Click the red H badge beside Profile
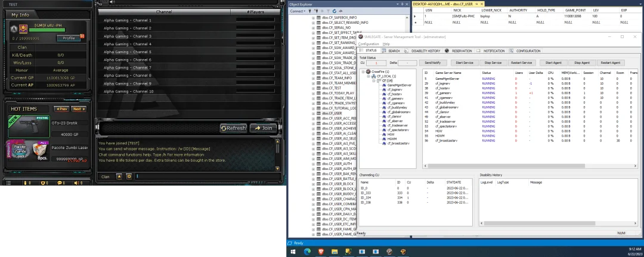 [82, 36]
